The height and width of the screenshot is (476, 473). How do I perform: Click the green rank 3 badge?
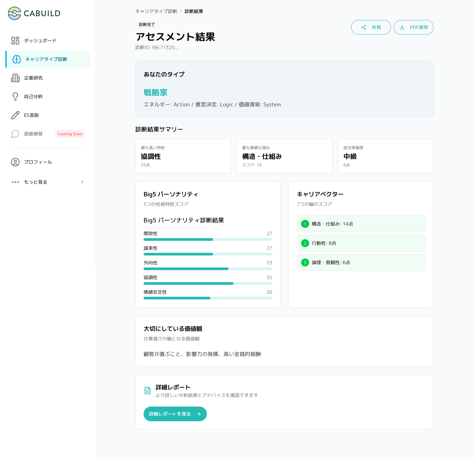(305, 263)
